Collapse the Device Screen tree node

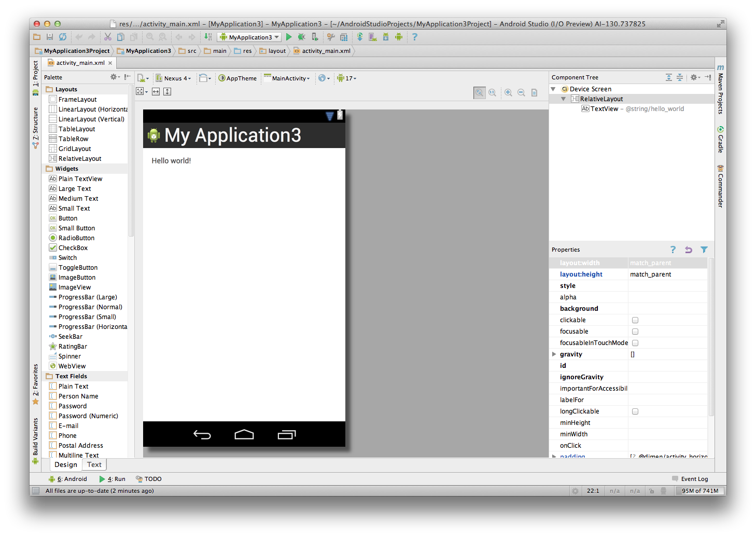553,89
